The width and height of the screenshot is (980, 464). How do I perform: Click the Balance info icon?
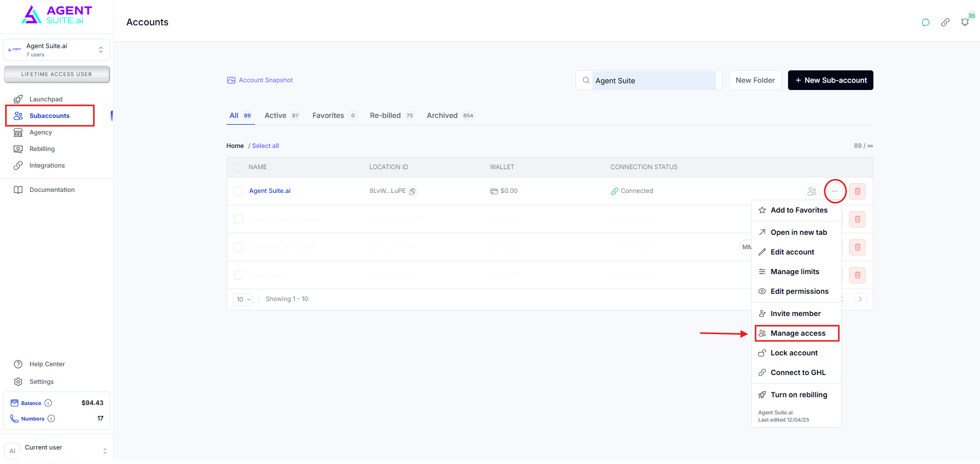[x=48, y=403]
